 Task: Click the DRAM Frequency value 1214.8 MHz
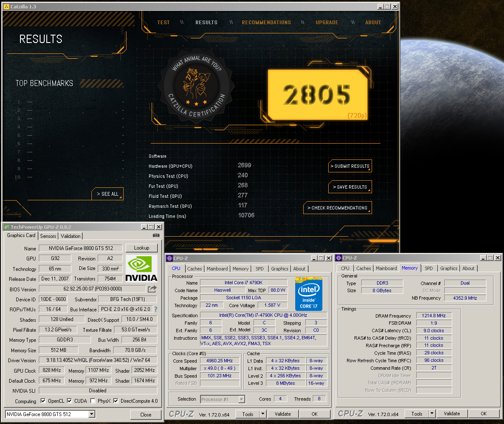coord(434,315)
